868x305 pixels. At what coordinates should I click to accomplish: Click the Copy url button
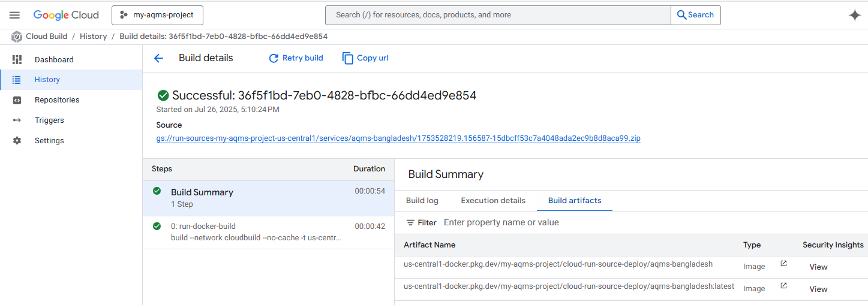point(365,58)
